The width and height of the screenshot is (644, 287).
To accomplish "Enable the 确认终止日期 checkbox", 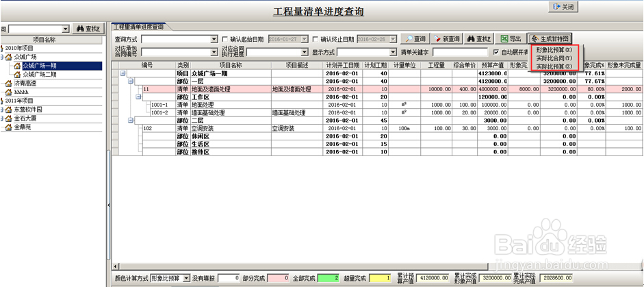I will [315, 40].
